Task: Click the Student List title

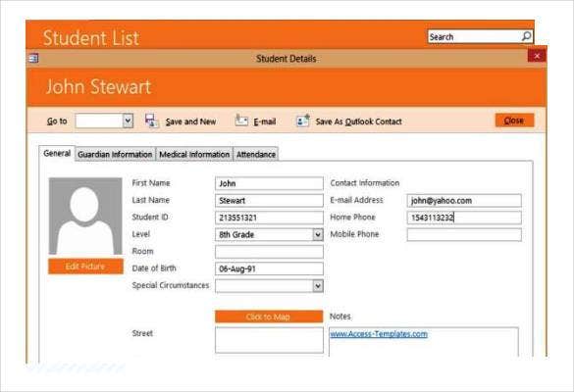Action: pyautogui.click(x=91, y=38)
